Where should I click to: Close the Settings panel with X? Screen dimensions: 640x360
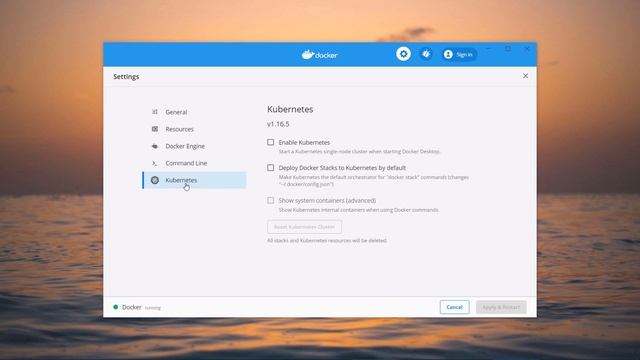click(x=525, y=76)
